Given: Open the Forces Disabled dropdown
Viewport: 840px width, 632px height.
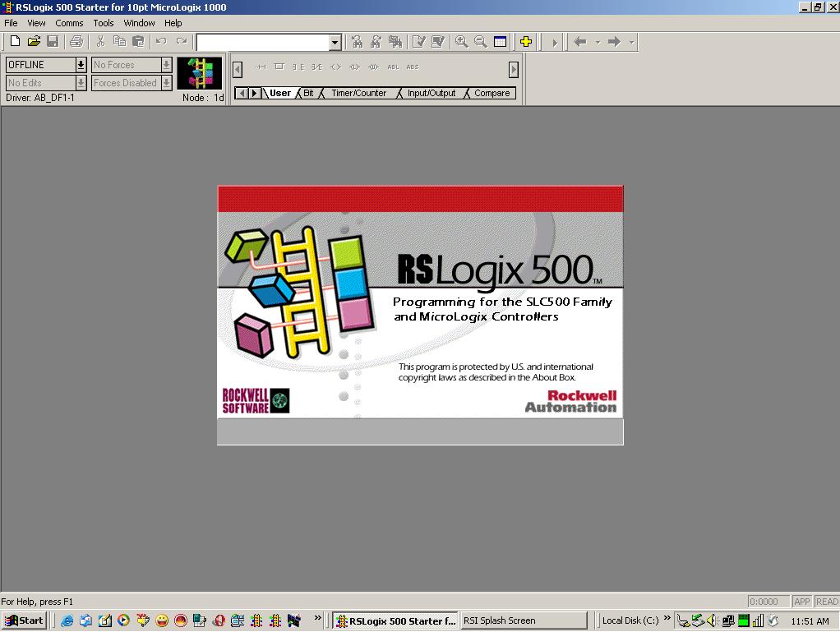Looking at the screenshot, I should click(167, 83).
